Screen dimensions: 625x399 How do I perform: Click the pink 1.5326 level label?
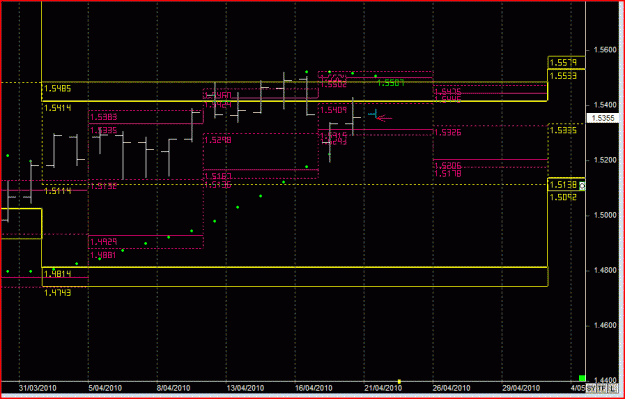click(x=448, y=132)
